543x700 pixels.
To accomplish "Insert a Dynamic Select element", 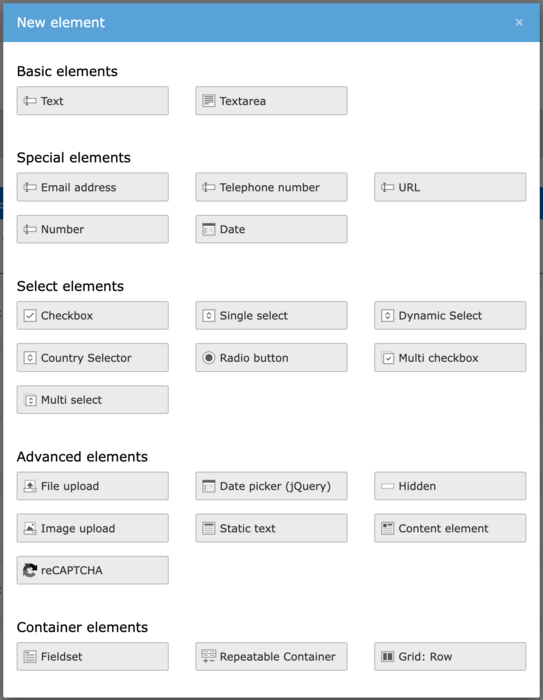I will pyautogui.click(x=450, y=316).
